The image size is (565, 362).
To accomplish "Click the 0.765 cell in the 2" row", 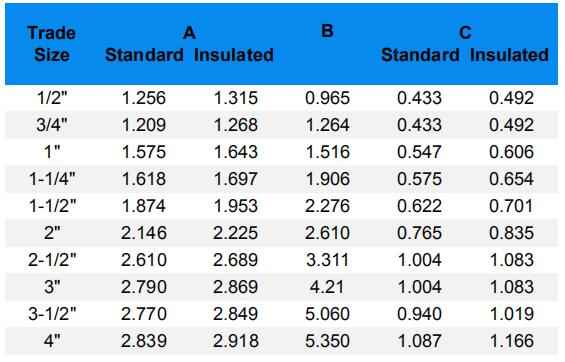I will pos(419,233).
